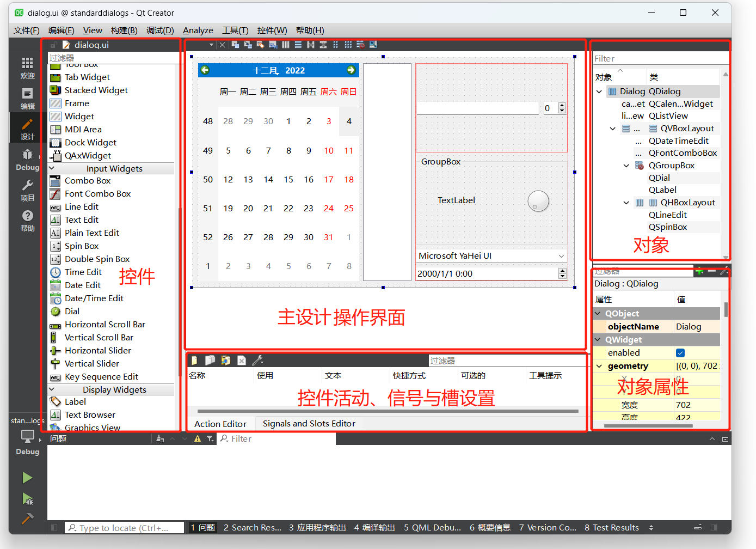The width and height of the screenshot is (756, 549).
Task: Click Paste action icon in Action Editor
Action: [225, 360]
